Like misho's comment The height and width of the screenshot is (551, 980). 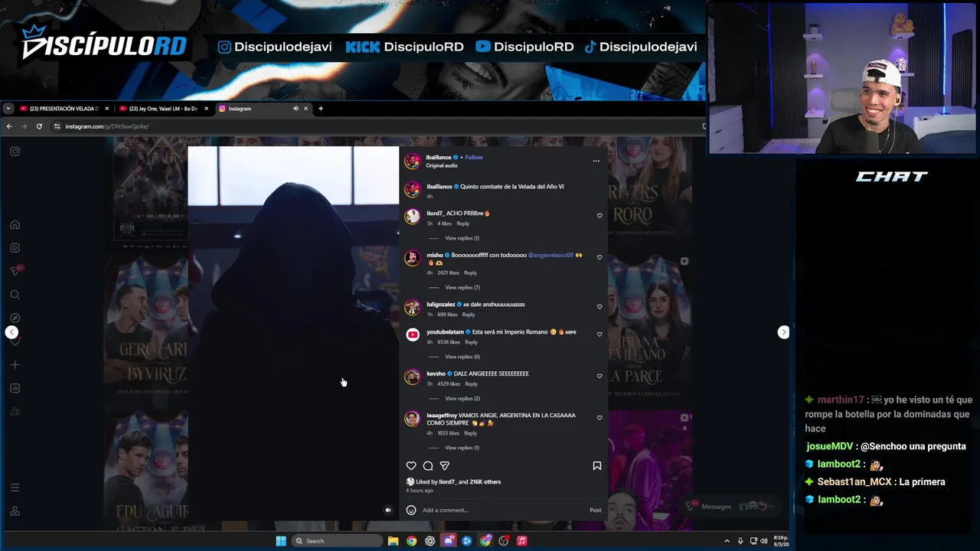point(599,258)
